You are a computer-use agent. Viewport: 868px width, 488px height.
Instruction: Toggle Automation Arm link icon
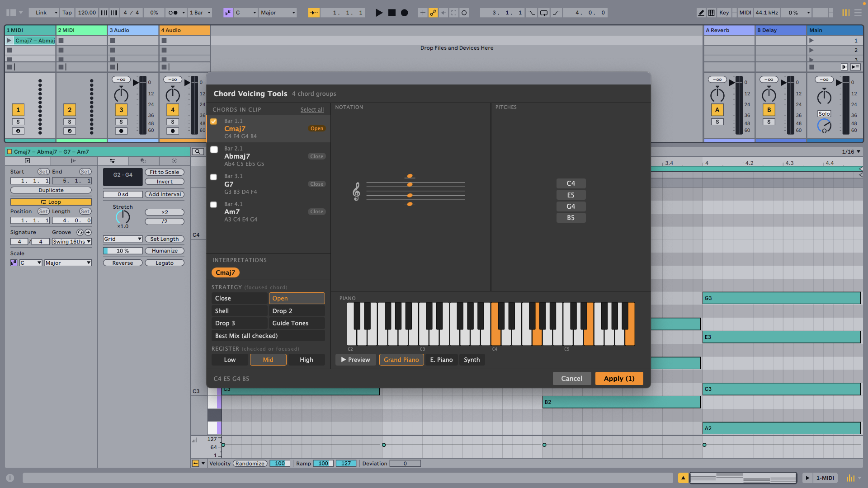click(x=433, y=13)
